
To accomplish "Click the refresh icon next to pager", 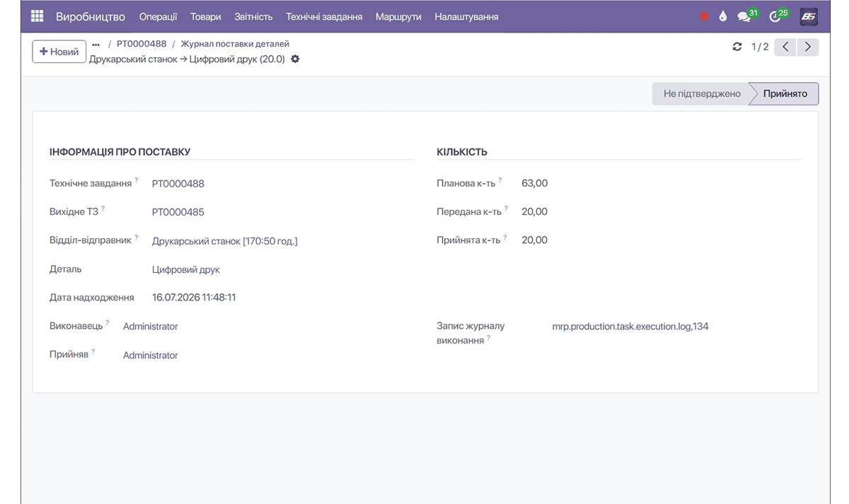I will pos(737,47).
